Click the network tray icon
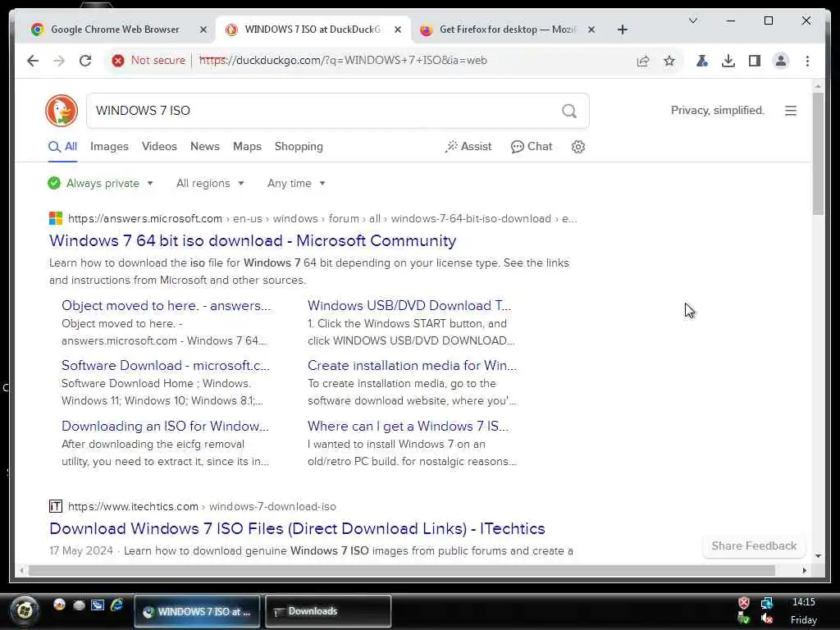Image resolution: width=840 pixels, height=630 pixels. 767,603
